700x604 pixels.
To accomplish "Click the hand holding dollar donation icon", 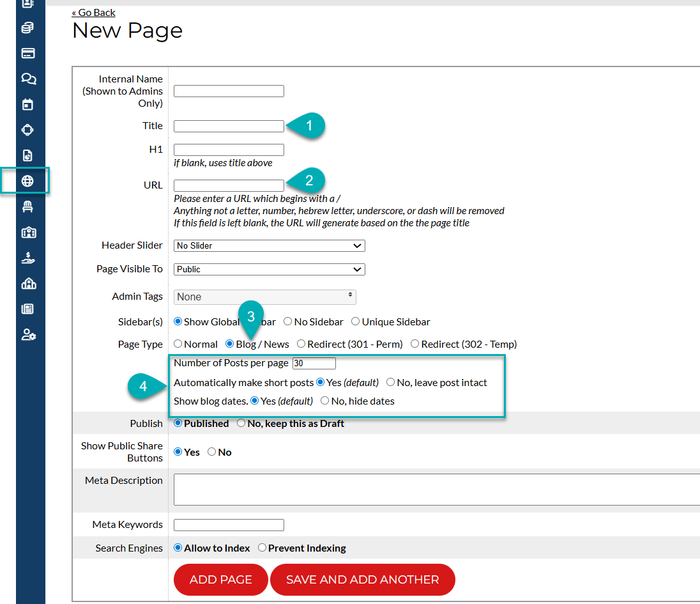I will (28, 258).
